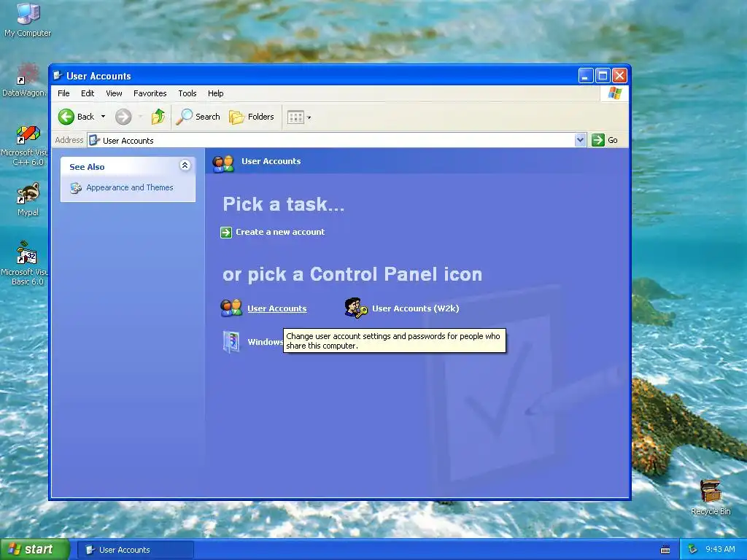Open the Views dropdown arrow

pyautogui.click(x=309, y=117)
